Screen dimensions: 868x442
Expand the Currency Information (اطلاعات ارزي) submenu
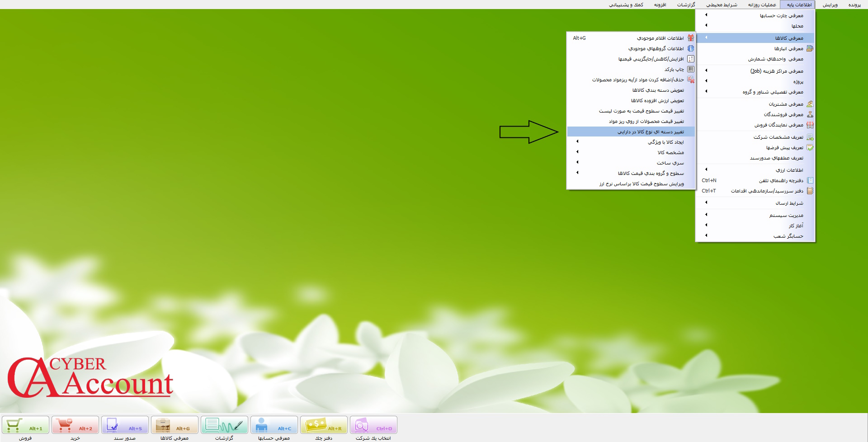[789, 170]
